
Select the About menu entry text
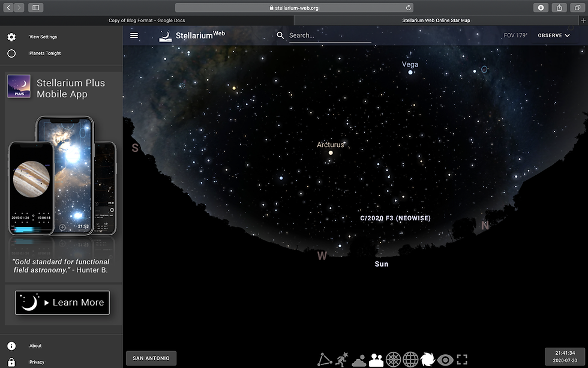click(35, 346)
